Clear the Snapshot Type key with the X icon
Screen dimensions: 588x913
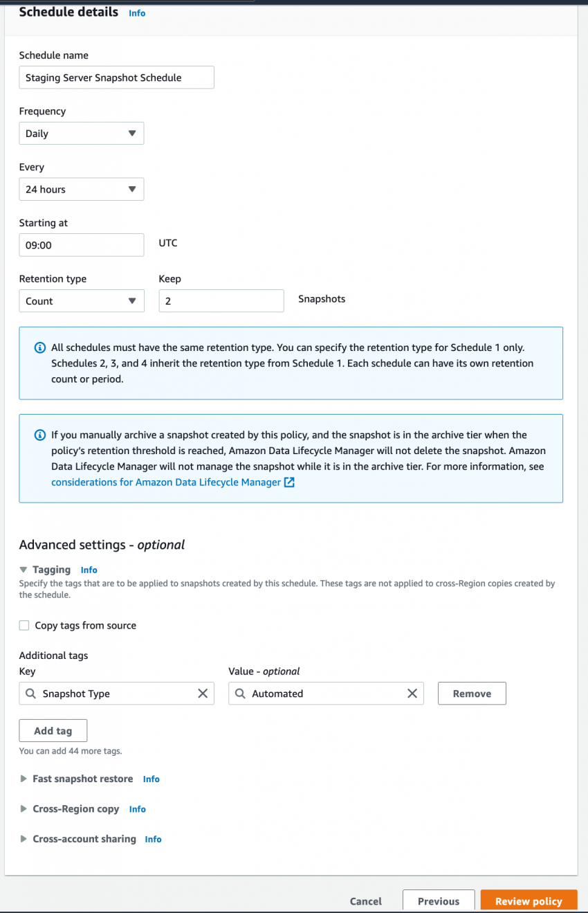tap(203, 693)
